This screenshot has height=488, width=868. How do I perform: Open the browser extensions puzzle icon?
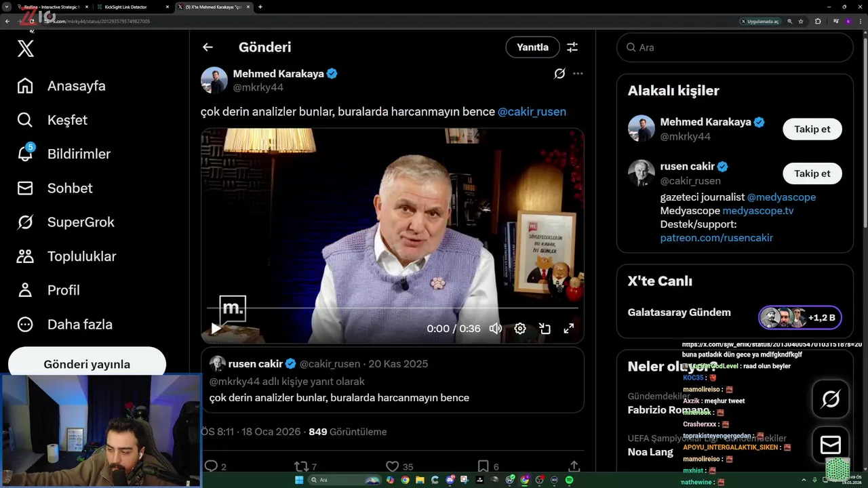[x=818, y=21]
